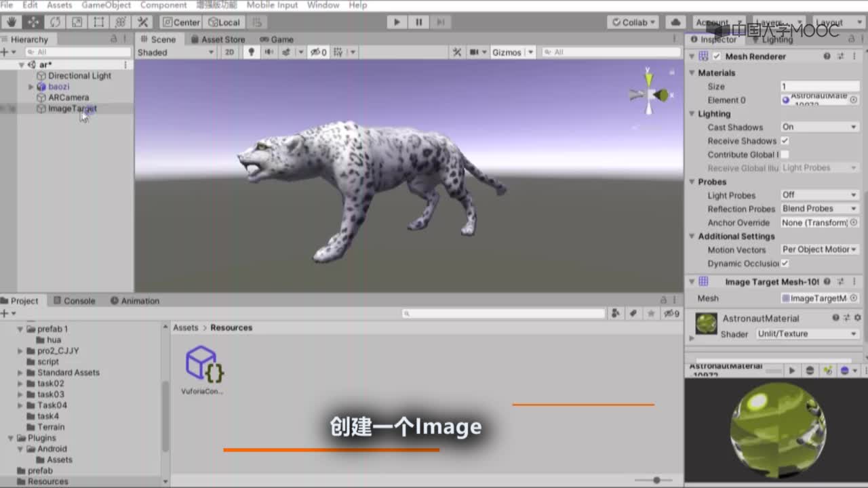The height and width of the screenshot is (488, 868).
Task: Open Mesh Renderer help icon
Action: pos(827,56)
